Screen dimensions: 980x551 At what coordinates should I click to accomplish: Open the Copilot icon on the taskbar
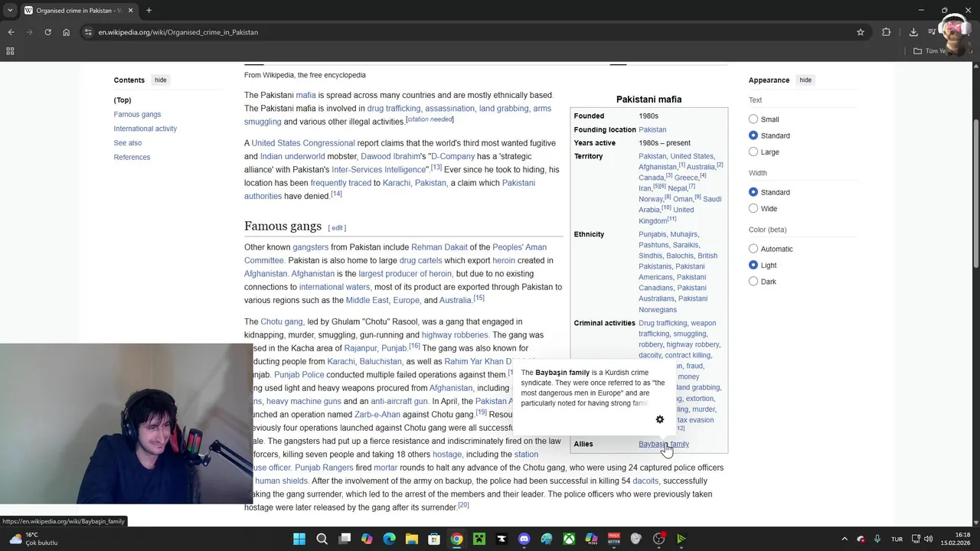367,539
